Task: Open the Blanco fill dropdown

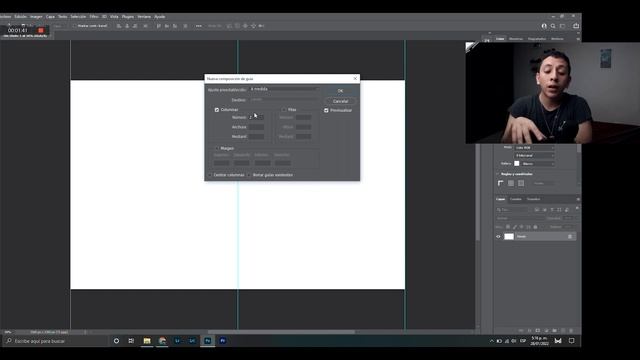Action: click(x=538, y=164)
